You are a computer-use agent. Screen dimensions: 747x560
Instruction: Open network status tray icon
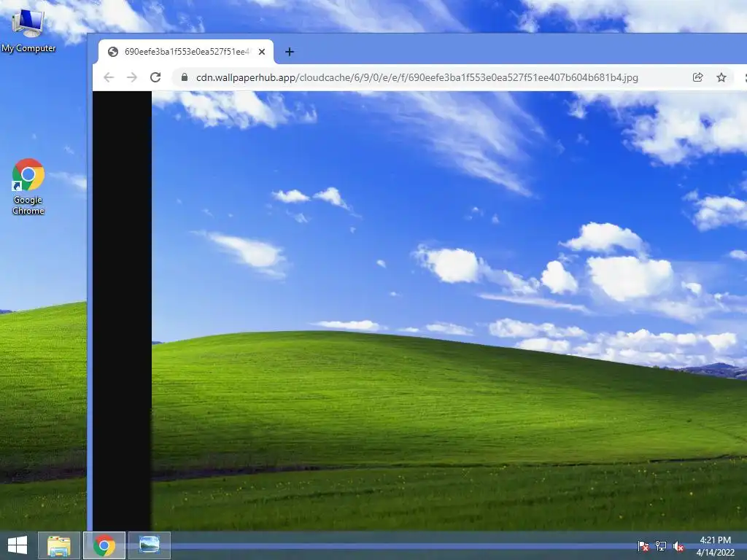coord(661,545)
